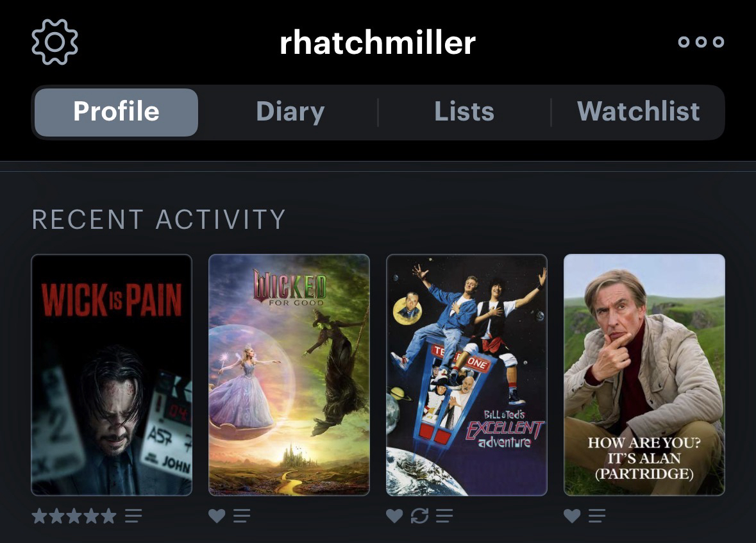756x543 pixels.
Task: Open How Are You? It's Alan (Partridge) poster
Action: tap(644, 374)
